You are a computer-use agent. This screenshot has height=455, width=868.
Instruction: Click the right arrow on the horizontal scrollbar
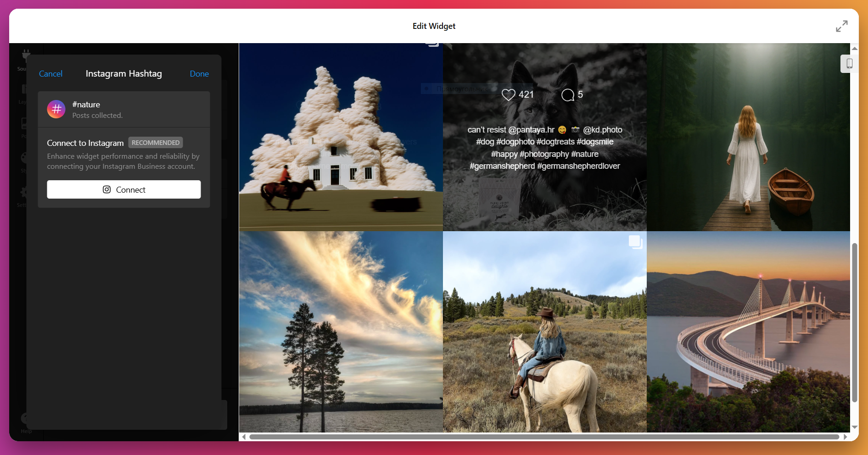tap(845, 437)
